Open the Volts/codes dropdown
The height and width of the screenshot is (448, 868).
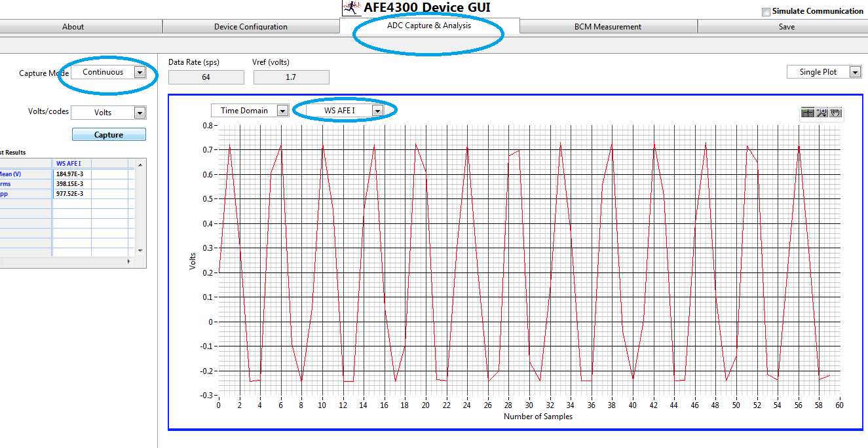[108, 113]
